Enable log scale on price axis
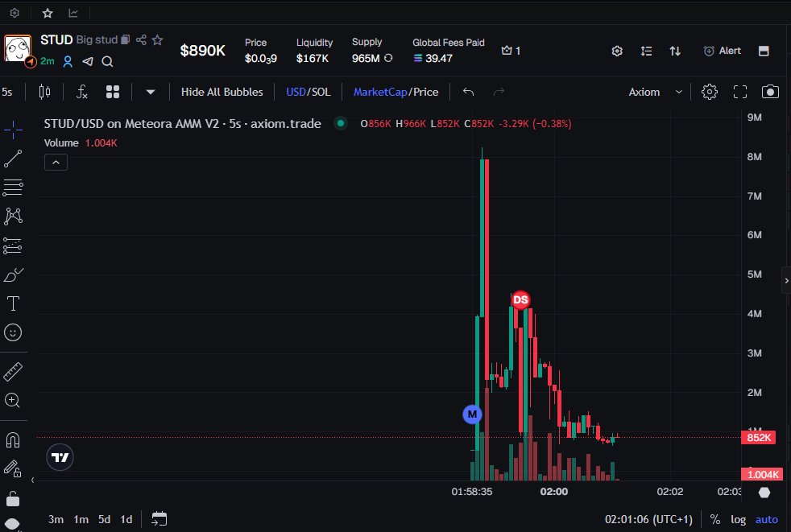The width and height of the screenshot is (791, 532). [739, 519]
